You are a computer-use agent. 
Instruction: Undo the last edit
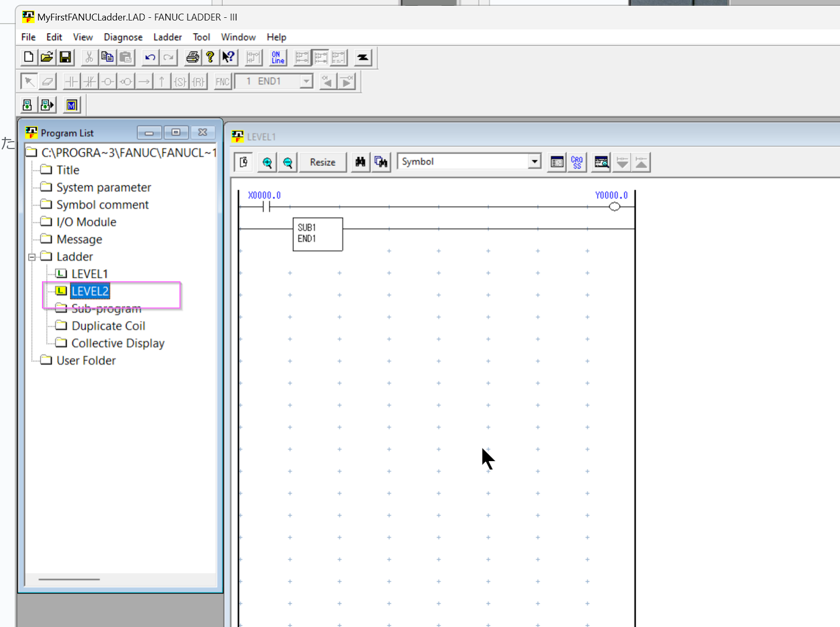(x=150, y=57)
